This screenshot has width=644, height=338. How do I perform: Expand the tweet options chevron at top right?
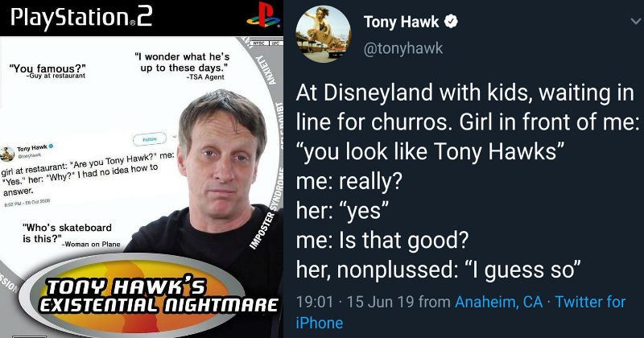tap(636, 22)
